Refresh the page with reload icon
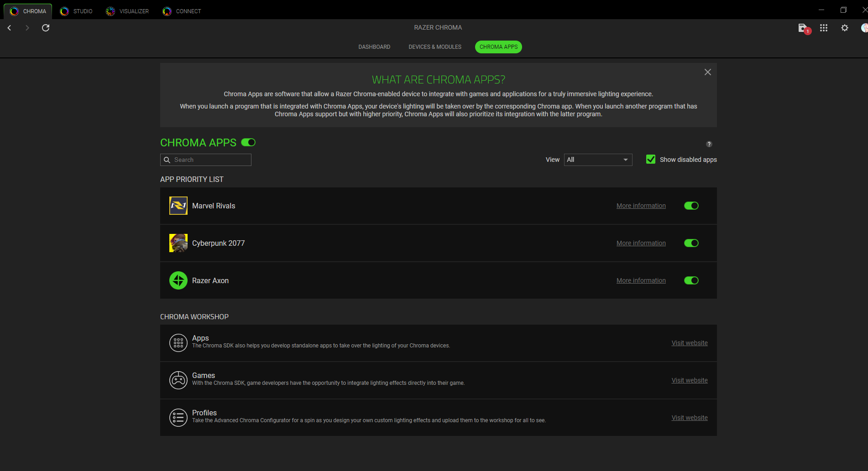The image size is (868, 471). [46, 28]
